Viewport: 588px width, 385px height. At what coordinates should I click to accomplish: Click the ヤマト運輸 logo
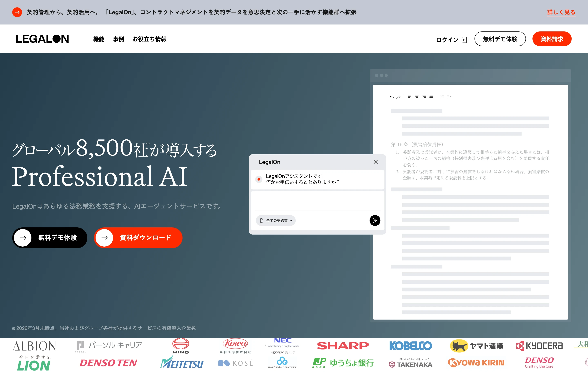(476, 346)
